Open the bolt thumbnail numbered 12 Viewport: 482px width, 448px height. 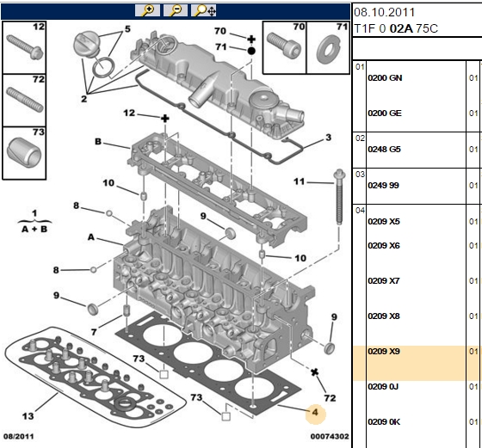24,47
